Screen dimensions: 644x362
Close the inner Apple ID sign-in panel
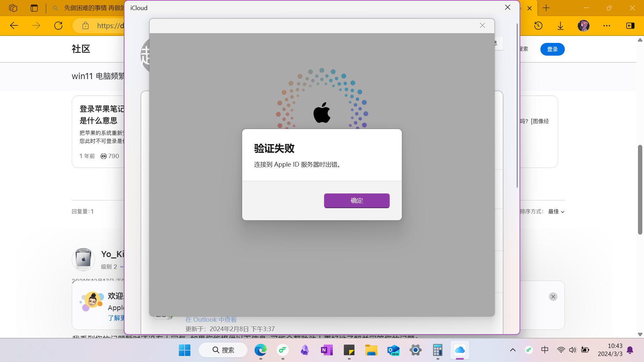pyautogui.click(x=482, y=25)
